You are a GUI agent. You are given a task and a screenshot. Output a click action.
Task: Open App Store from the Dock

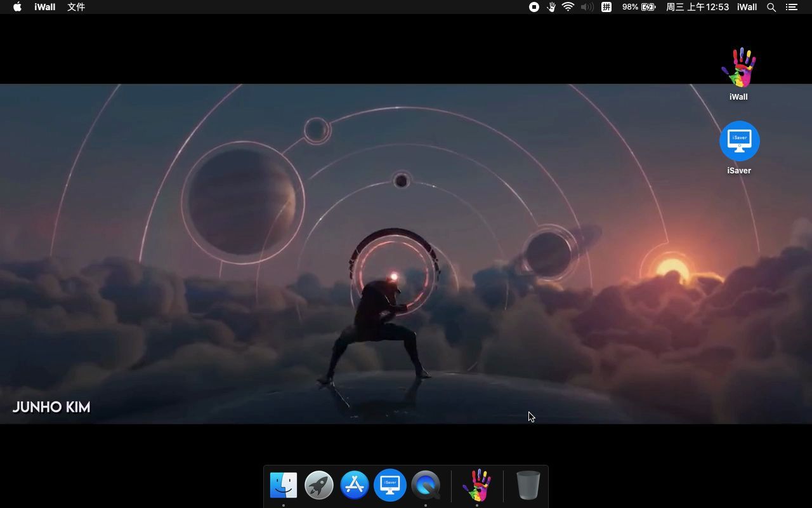[355, 485]
